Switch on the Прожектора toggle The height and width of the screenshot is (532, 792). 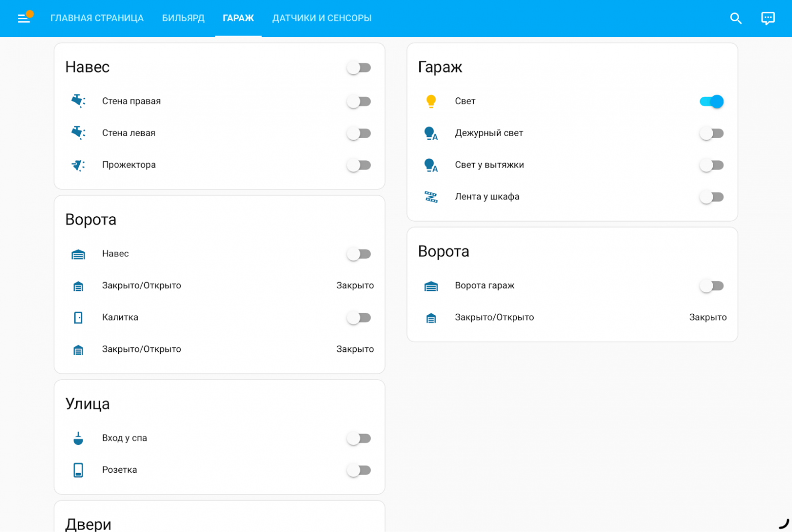point(359,165)
